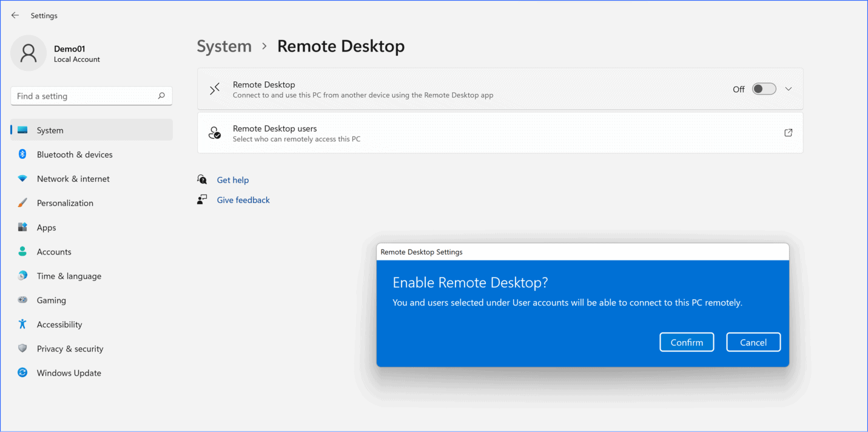Click the Remote Desktop Settings dialog title
The image size is (868, 432).
(422, 252)
